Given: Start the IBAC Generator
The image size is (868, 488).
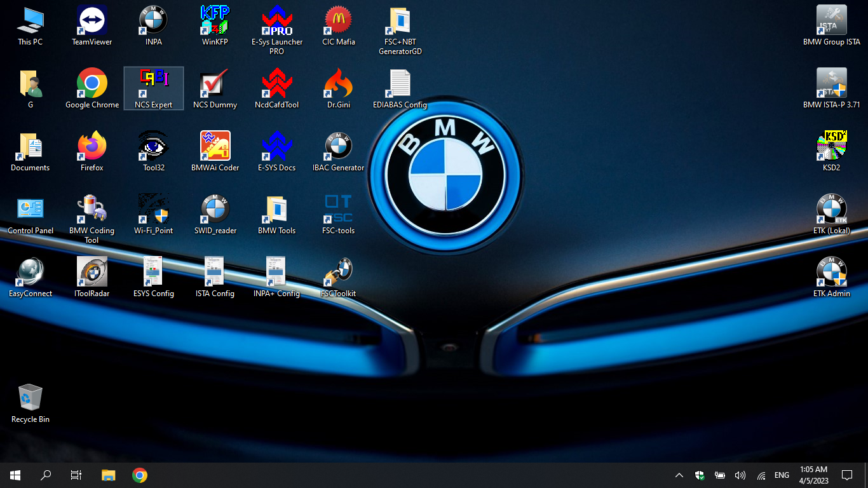Looking at the screenshot, I should (x=338, y=144).
